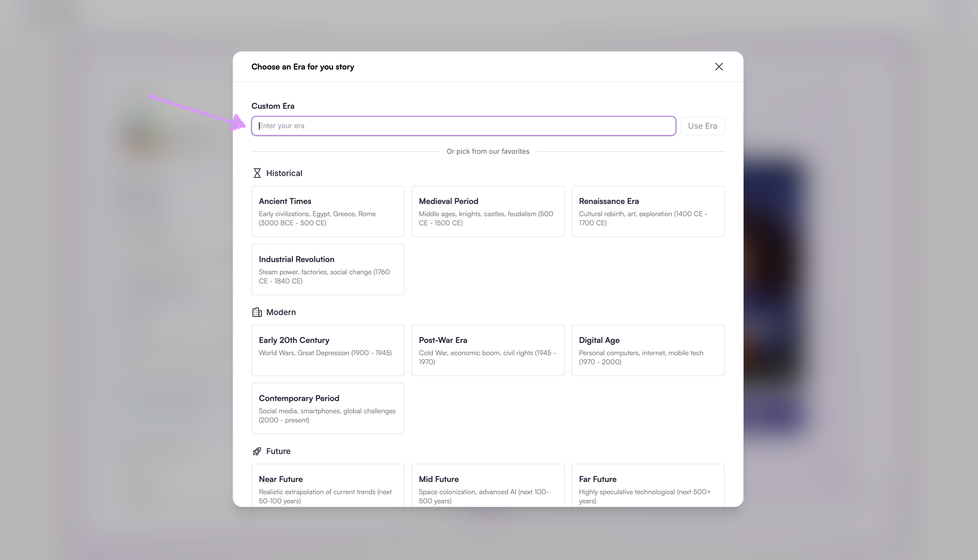This screenshot has height=560, width=978.
Task: Select the Post-War Era card
Action: (488, 350)
